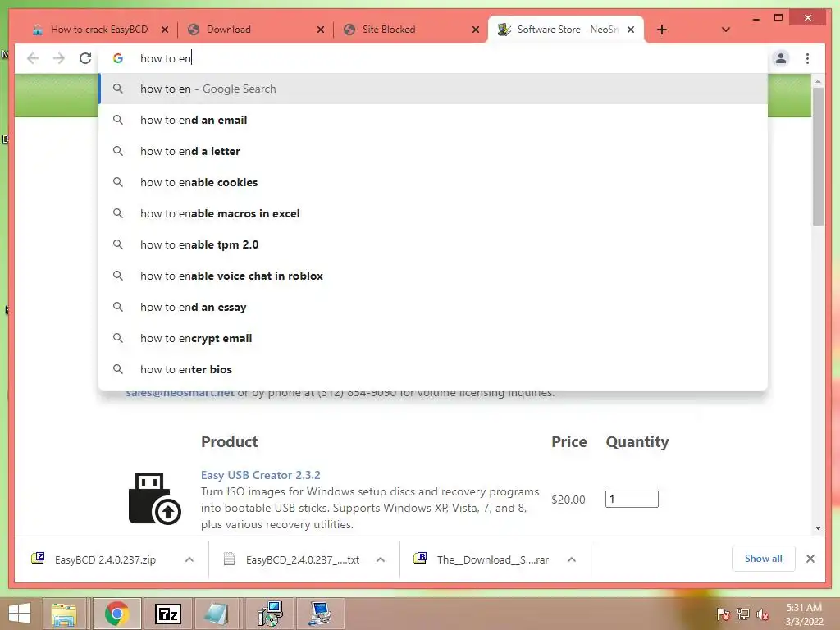Viewport: 840px width, 630px height.
Task: Open the Easy USB Creator 2.3.2 link
Action: (x=260, y=475)
